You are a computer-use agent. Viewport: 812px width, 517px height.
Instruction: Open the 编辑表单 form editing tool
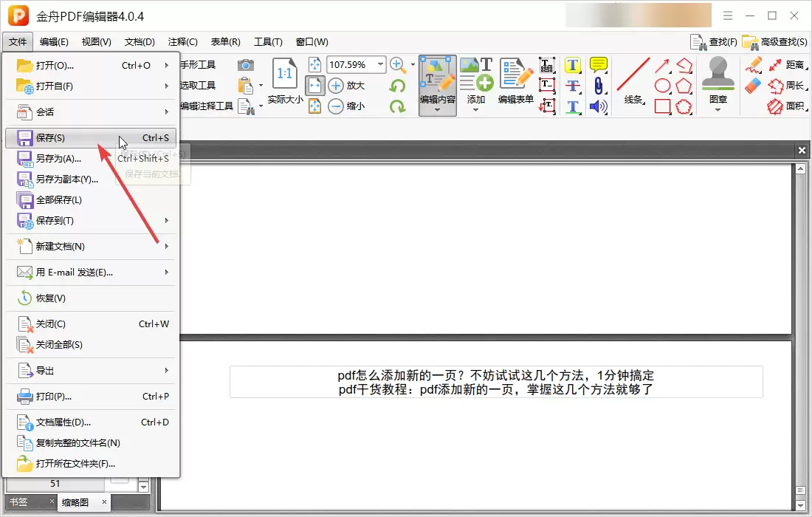pos(515,81)
